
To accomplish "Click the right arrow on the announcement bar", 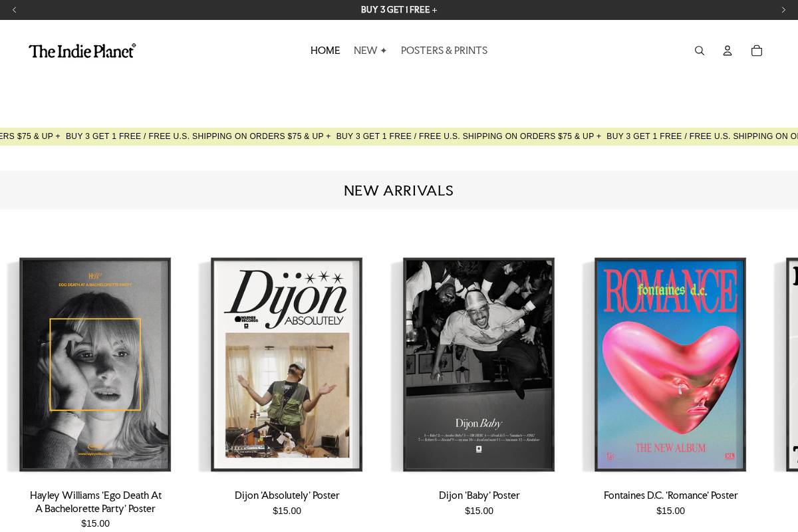I will [783, 9].
